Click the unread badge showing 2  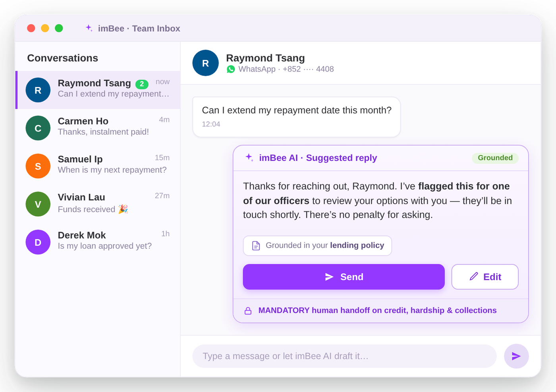point(142,84)
